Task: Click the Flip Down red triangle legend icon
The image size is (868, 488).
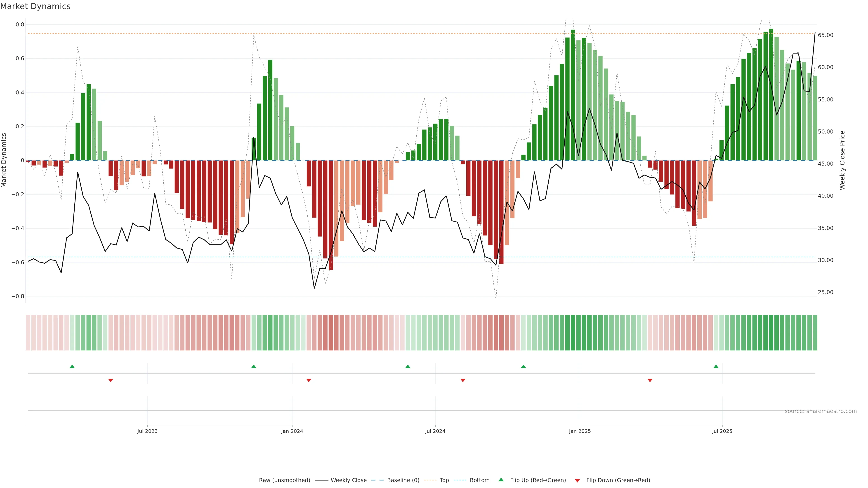Action: [577, 481]
